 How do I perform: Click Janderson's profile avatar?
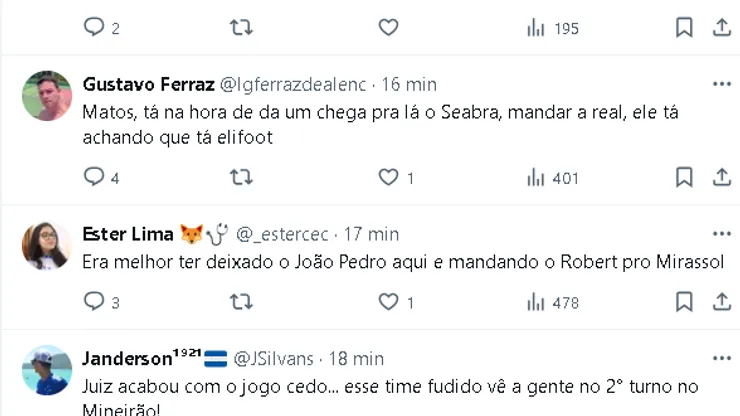(x=46, y=370)
